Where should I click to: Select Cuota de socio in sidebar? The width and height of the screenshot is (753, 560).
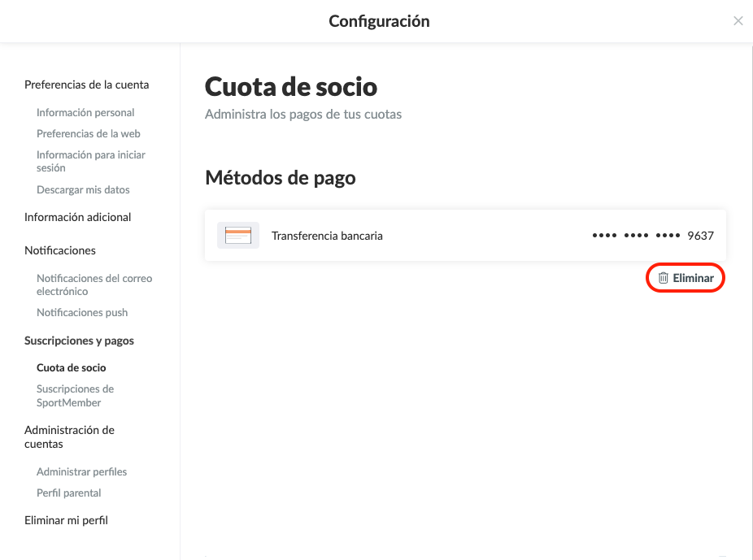click(72, 368)
